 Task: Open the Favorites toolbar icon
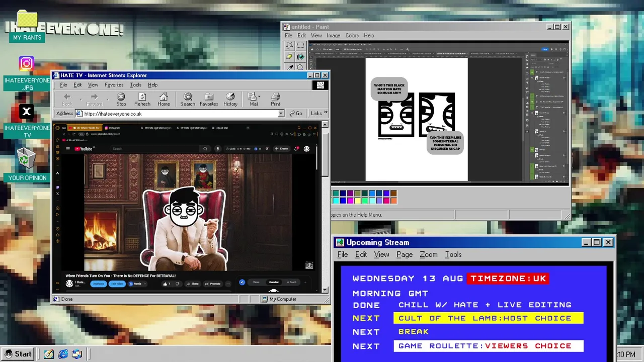pos(209,100)
